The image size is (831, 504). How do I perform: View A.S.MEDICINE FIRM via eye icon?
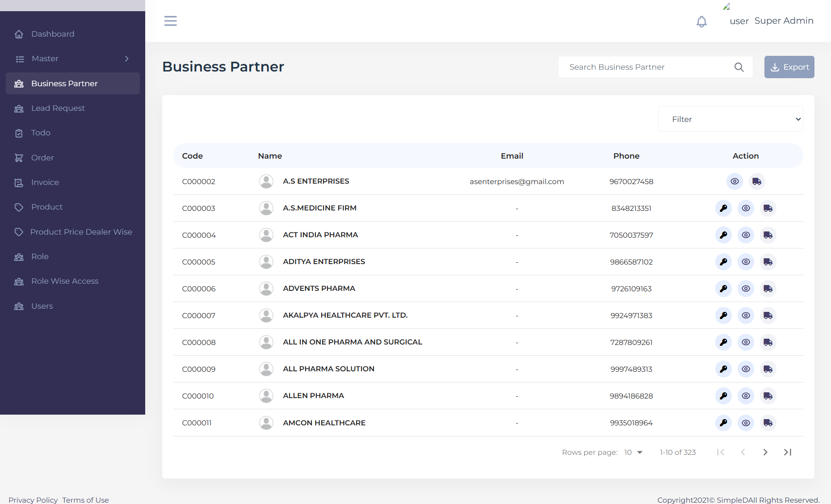(x=746, y=208)
